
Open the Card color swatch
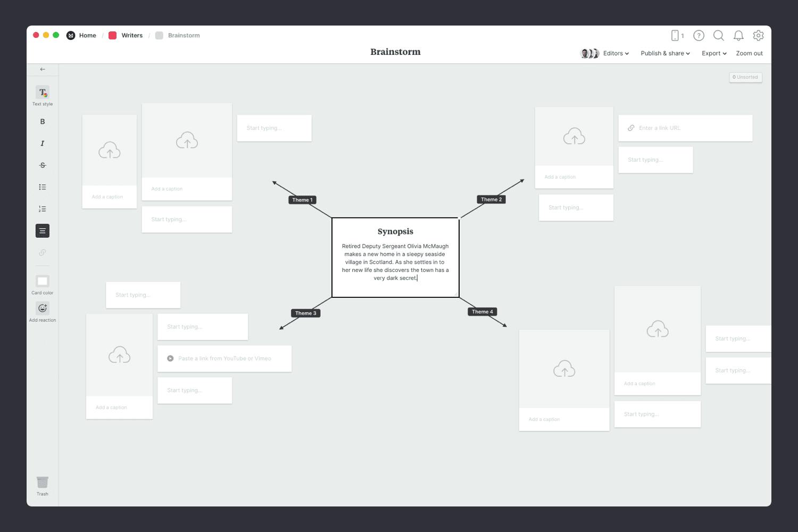(x=43, y=281)
